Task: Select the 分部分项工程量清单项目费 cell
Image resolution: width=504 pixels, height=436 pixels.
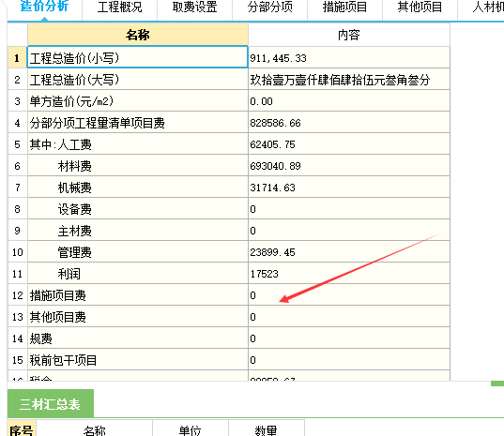Action: click(138, 122)
